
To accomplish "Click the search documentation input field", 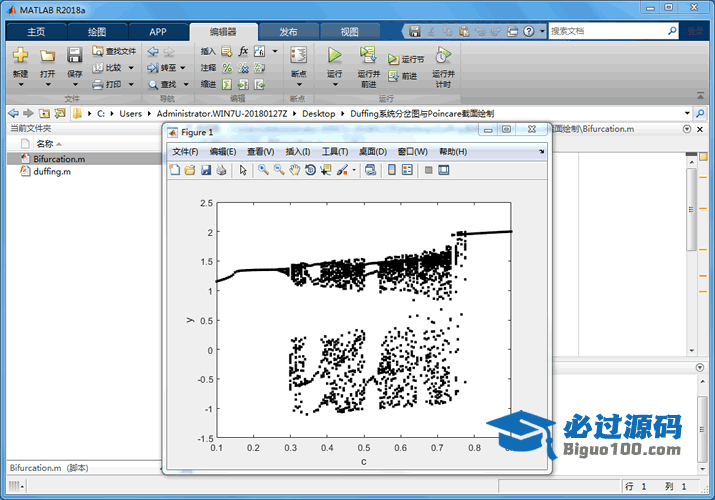I will [x=606, y=31].
